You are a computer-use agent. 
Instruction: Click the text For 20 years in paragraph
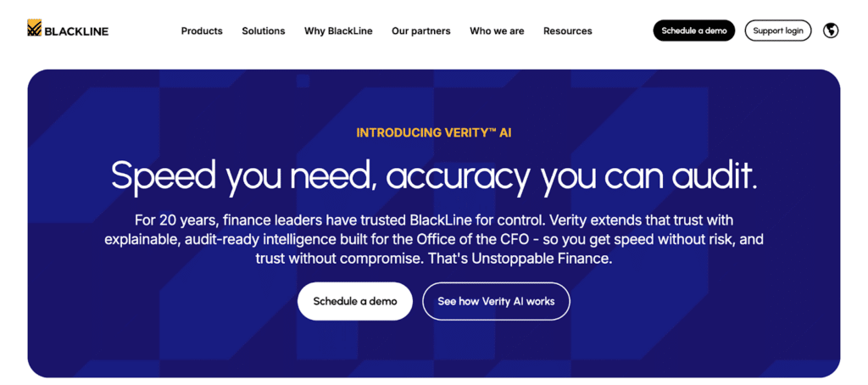[x=175, y=220]
